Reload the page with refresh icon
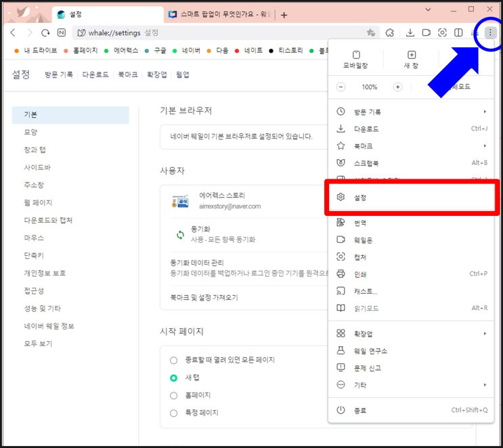 point(45,32)
